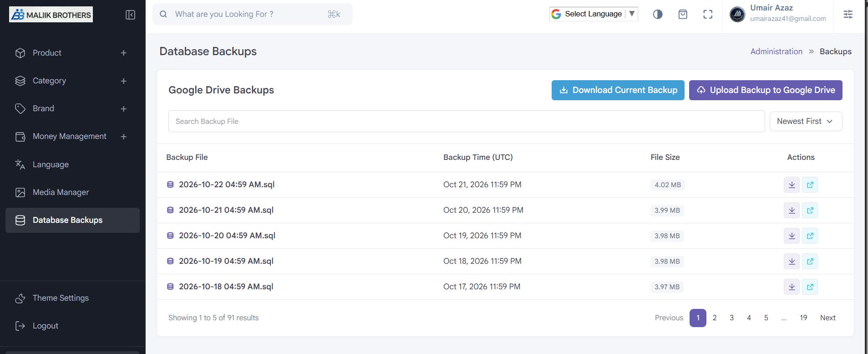Download the 2026-10-21 04:59 AM.sql backup

click(792, 210)
